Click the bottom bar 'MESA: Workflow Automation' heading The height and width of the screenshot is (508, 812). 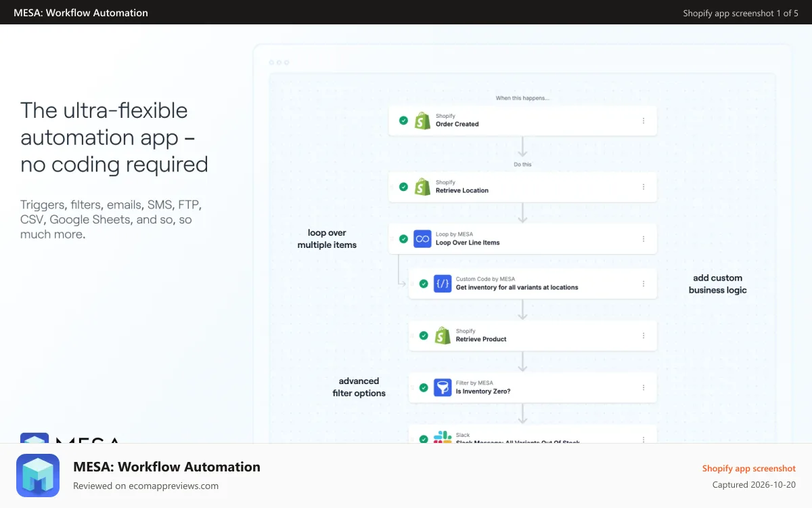[x=166, y=467]
